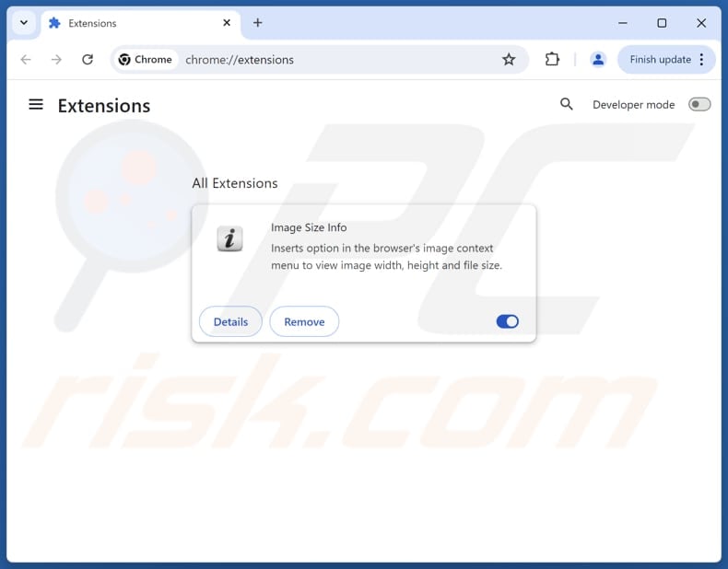Bookmark this page with star icon

click(509, 59)
